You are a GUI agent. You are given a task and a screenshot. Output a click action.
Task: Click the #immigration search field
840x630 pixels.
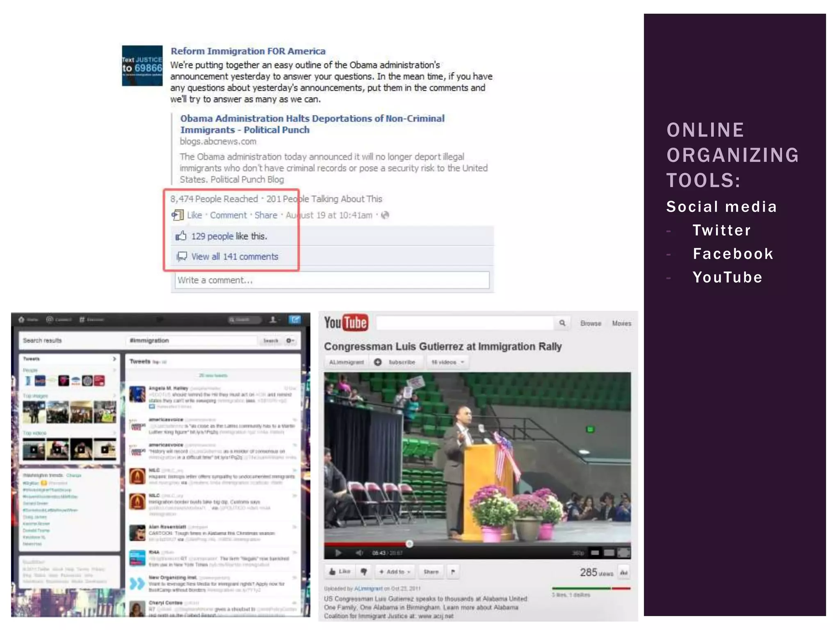pyautogui.click(x=192, y=340)
